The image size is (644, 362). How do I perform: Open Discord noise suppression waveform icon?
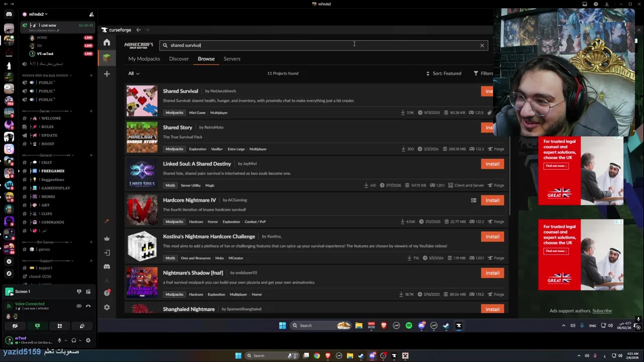pyautogui.click(x=79, y=306)
